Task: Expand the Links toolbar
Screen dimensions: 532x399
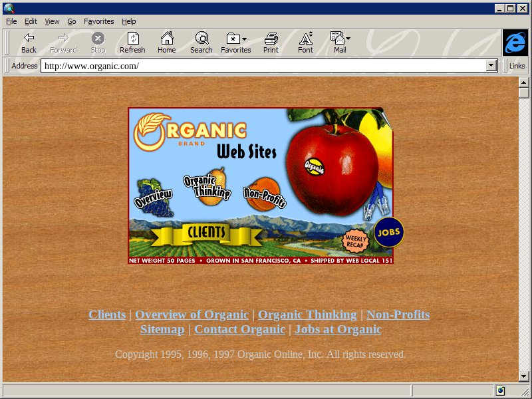Action: tap(517, 66)
